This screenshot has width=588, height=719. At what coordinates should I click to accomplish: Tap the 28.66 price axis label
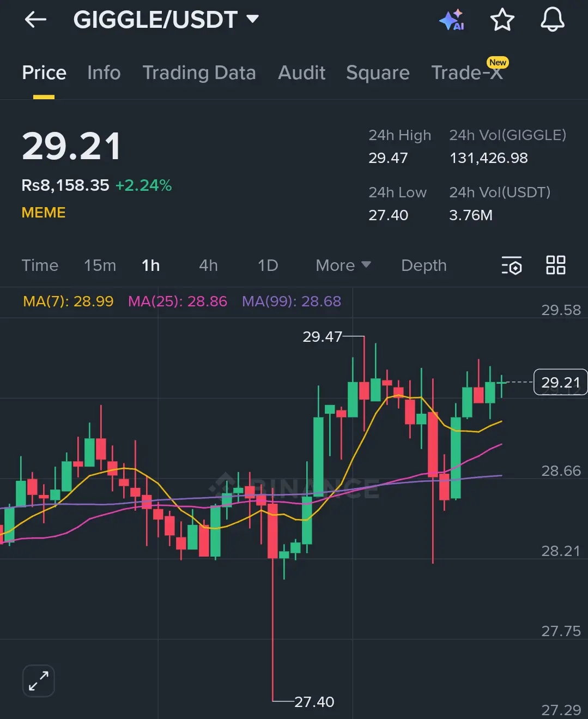point(561,471)
